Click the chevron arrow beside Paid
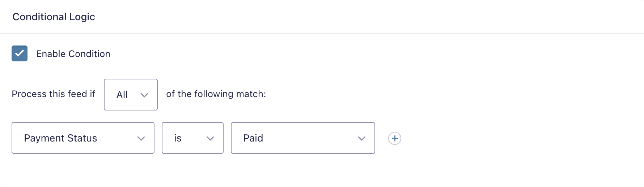This screenshot has width=644, height=187. (x=362, y=139)
